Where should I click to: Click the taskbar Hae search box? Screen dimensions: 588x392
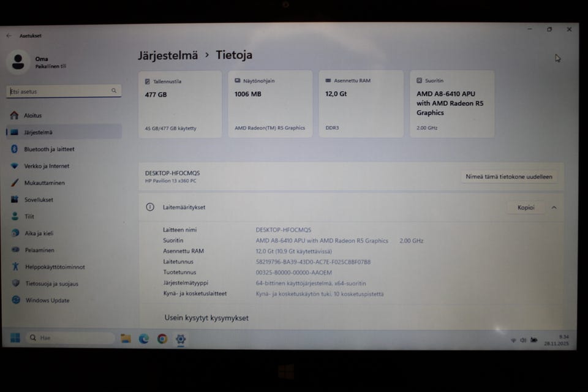pos(70,337)
